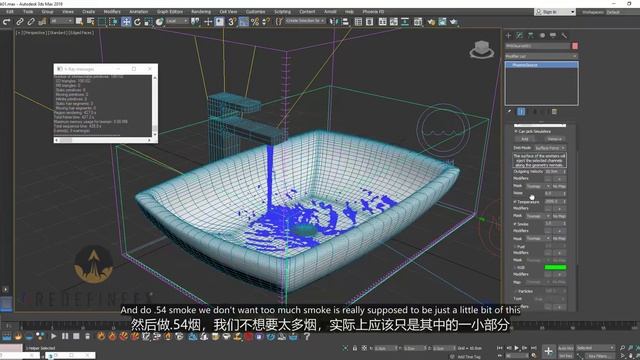Screen dimensions: 640x360
Task: Click the Align tool icon
Action: [x=345, y=22]
